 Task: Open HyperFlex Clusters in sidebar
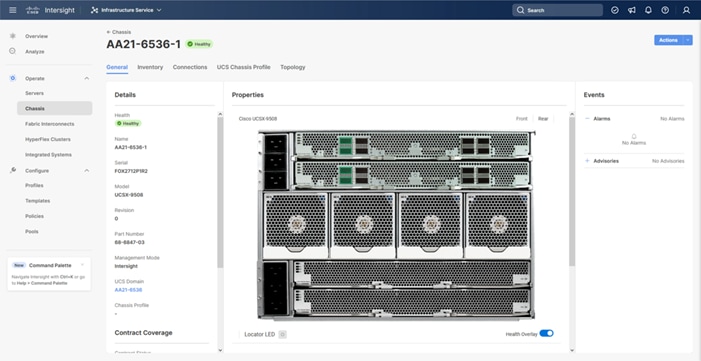(x=48, y=139)
